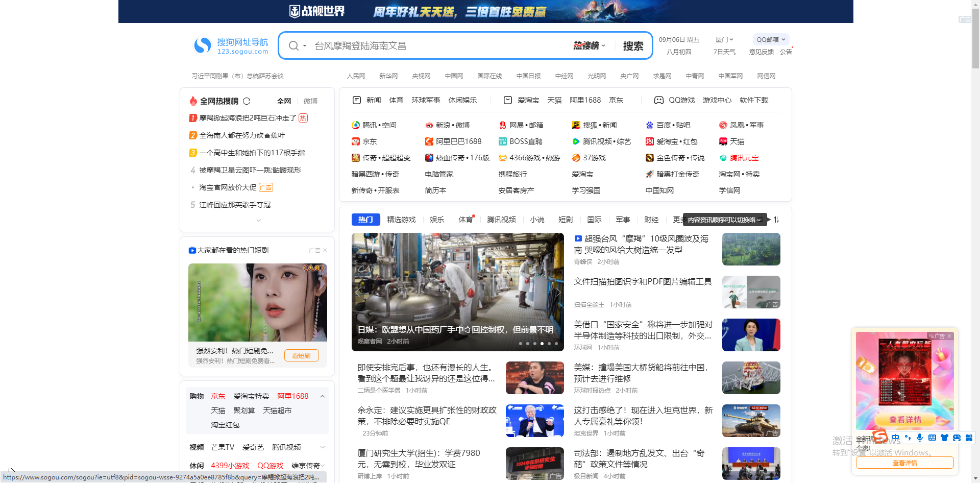This screenshot has width=980, height=483.
Task: Go to previous carousel slide arrow
Action: [x=358, y=292]
